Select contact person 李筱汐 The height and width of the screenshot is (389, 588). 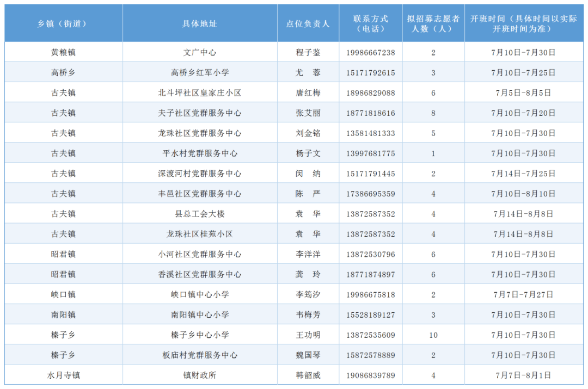click(x=308, y=294)
